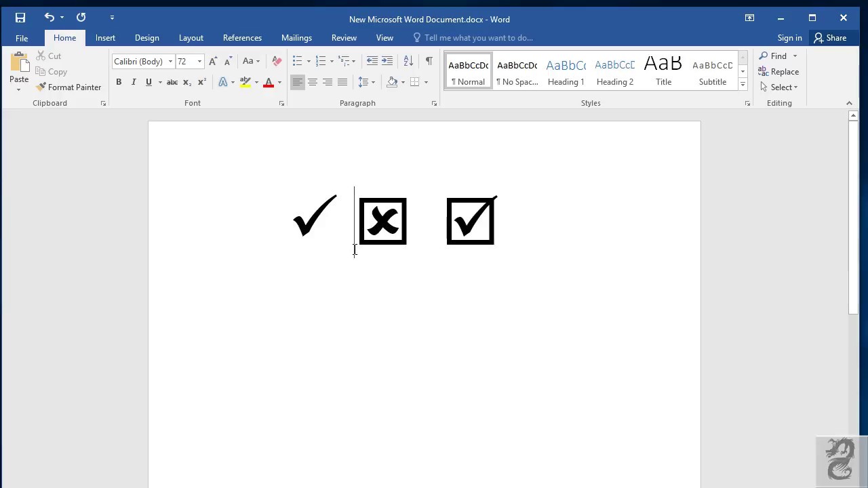Expand the Styles gallery More arrow
This screenshot has height=488, width=868.
click(x=743, y=85)
